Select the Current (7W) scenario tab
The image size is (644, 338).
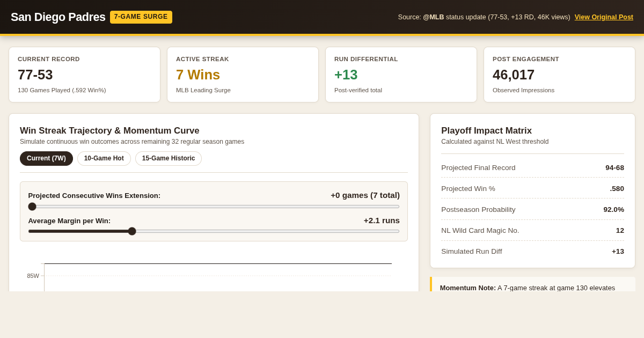[x=46, y=158]
